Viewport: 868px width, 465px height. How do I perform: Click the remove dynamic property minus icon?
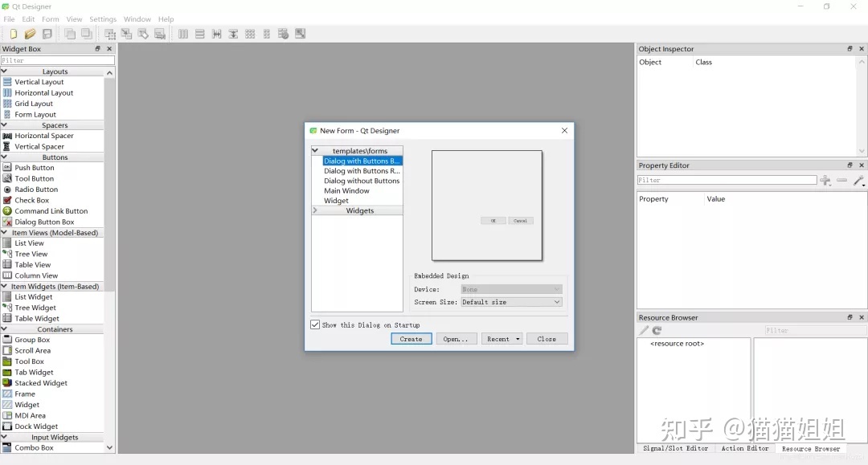[842, 180]
